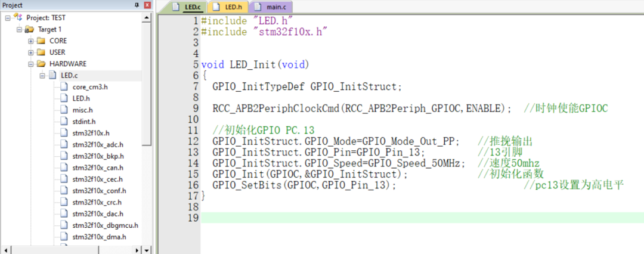Click line number 5 in editor gutter

(x=196, y=64)
